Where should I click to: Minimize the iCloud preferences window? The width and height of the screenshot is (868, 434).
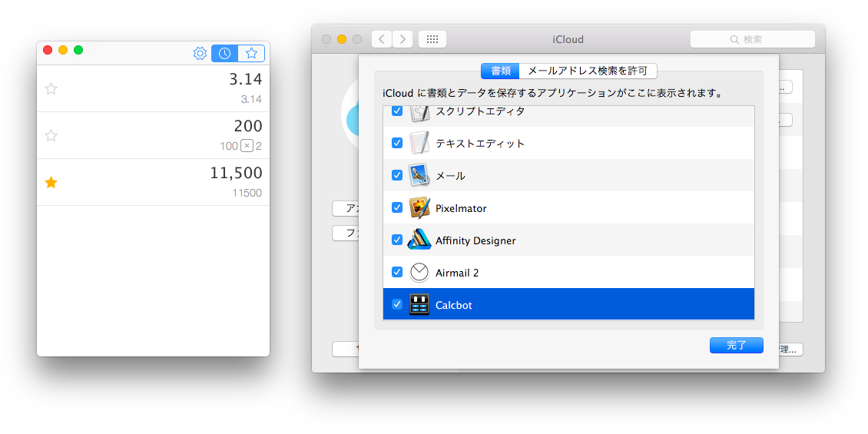coord(342,39)
